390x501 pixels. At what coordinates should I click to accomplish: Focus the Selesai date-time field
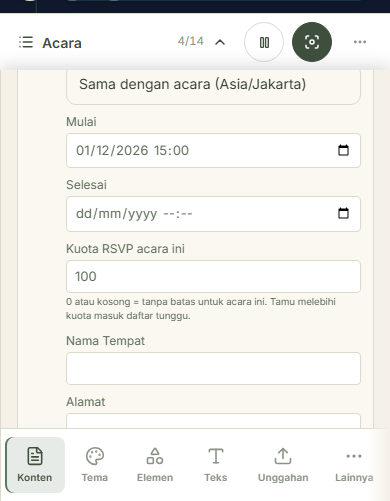(x=213, y=214)
